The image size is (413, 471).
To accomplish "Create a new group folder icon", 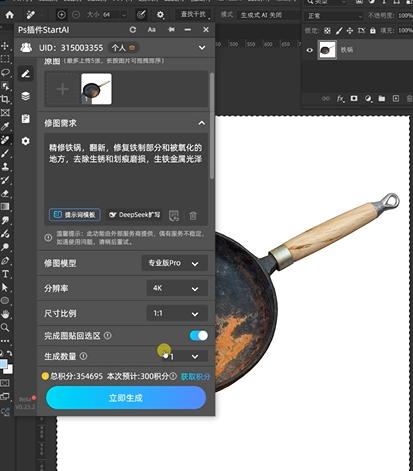I will click(x=382, y=98).
